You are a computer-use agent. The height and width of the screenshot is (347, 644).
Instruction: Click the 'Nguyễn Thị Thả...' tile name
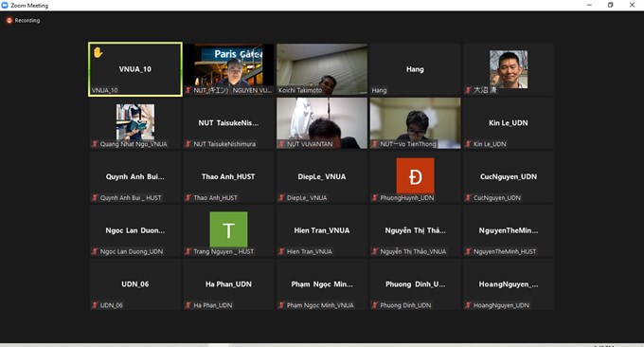(x=415, y=230)
